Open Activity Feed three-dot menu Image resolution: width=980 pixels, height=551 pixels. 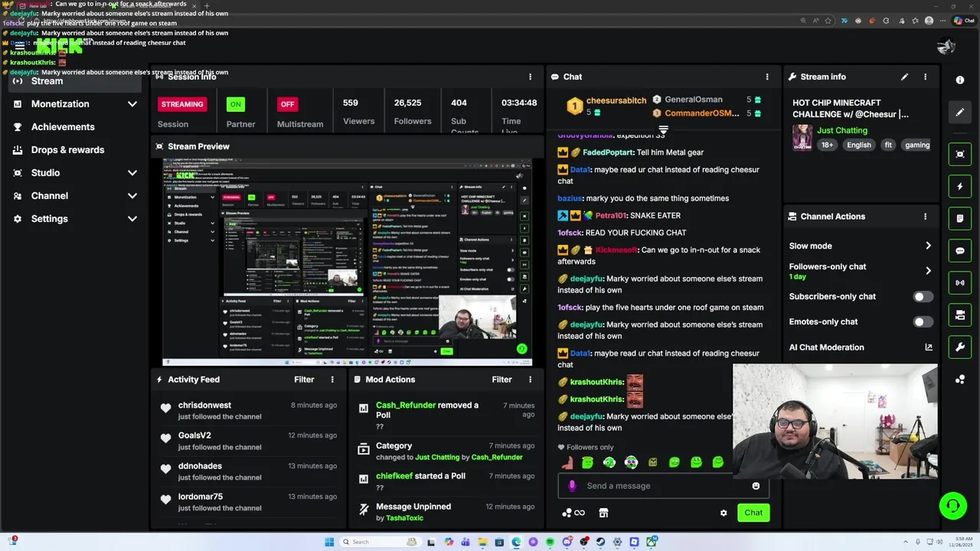332,380
